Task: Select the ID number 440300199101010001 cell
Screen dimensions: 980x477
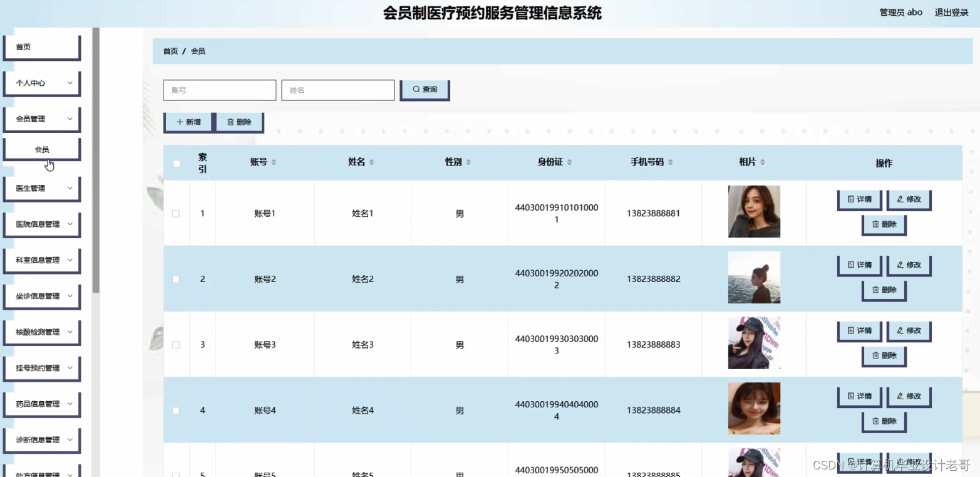Action: (x=557, y=214)
